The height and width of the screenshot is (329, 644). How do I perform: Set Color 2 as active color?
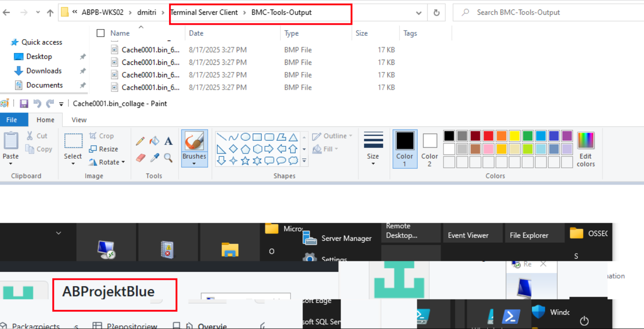(430, 148)
